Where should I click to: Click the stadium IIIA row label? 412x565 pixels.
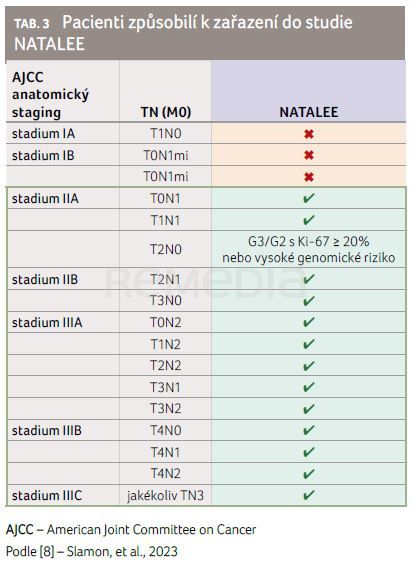coord(47,322)
